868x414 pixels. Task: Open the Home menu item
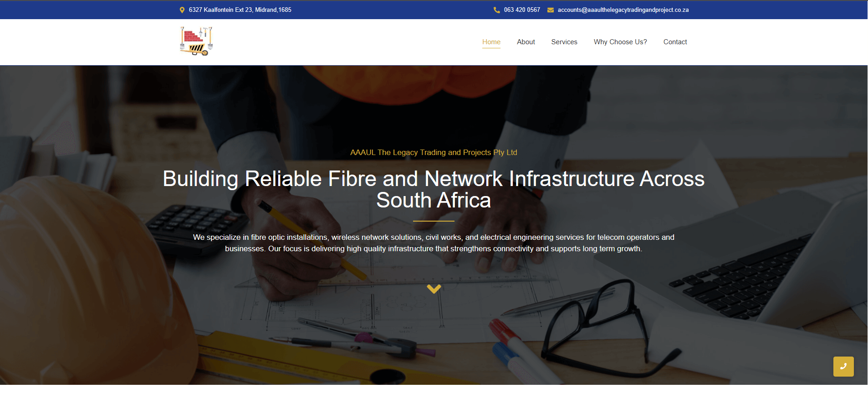491,42
